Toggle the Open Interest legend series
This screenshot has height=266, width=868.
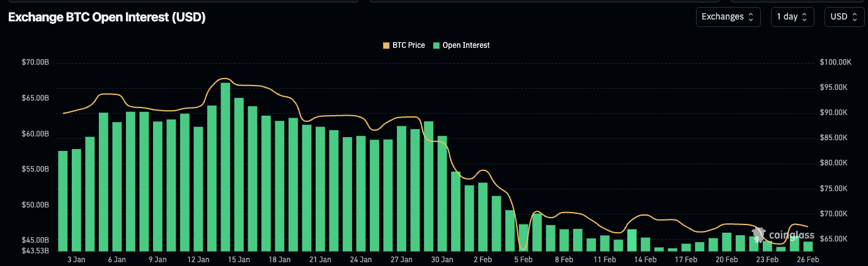[465, 45]
